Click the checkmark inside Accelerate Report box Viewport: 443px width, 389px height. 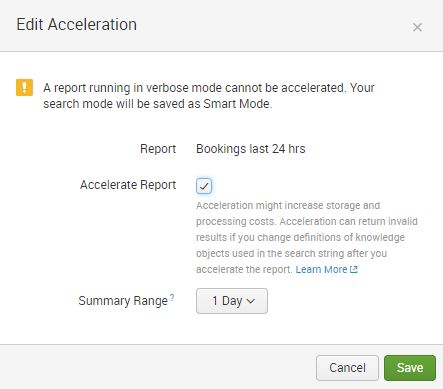coord(204,186)
